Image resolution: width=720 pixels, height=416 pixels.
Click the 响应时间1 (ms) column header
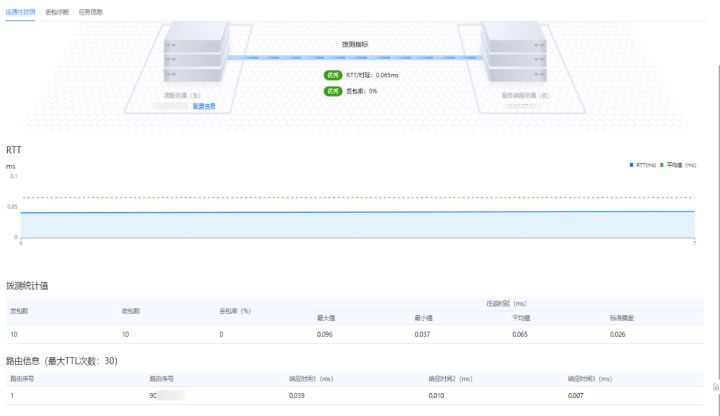tap(311, 379)
